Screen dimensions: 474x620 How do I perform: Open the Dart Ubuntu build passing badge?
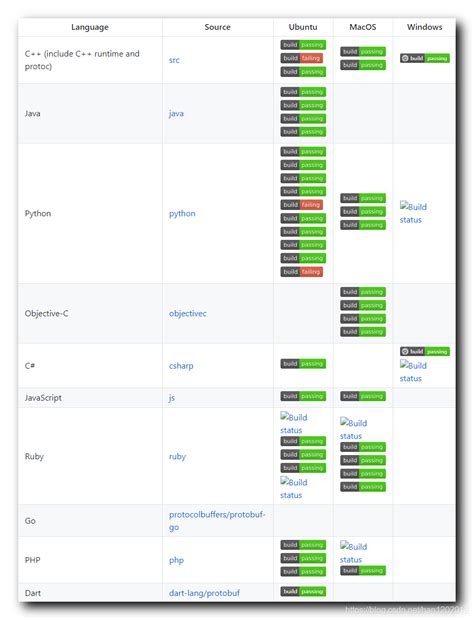(303, 592)
